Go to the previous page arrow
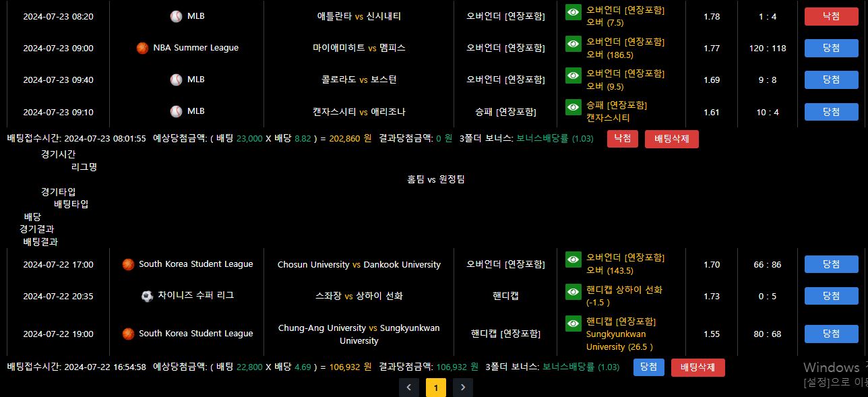Viewport: 868px width, 397px height. tap(409, 388)
